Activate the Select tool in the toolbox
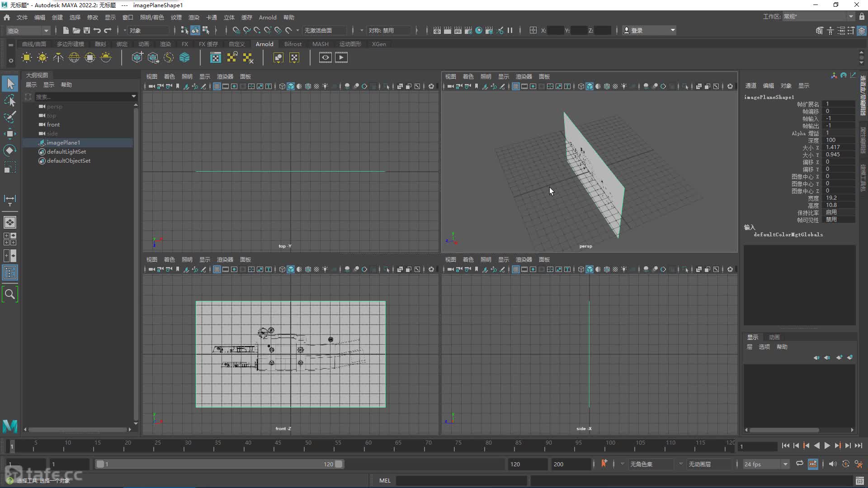The width and height of the screenshot is (868, 488). 10,84
